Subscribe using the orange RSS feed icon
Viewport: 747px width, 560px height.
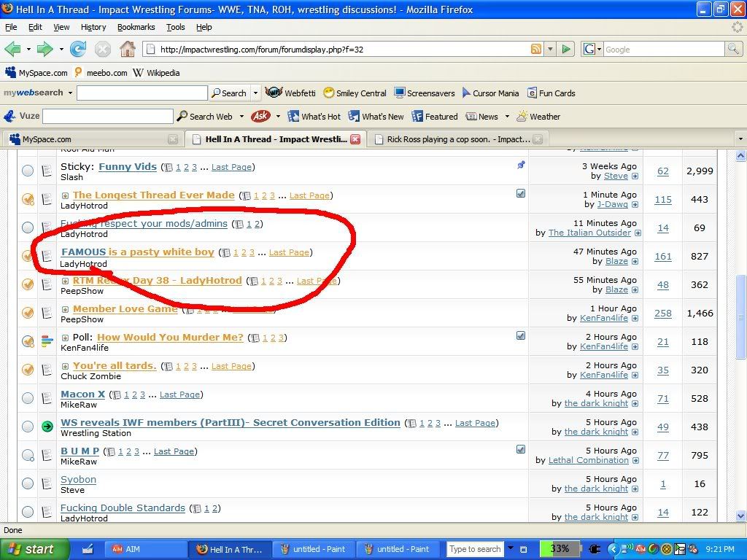(x=536, y=49)
